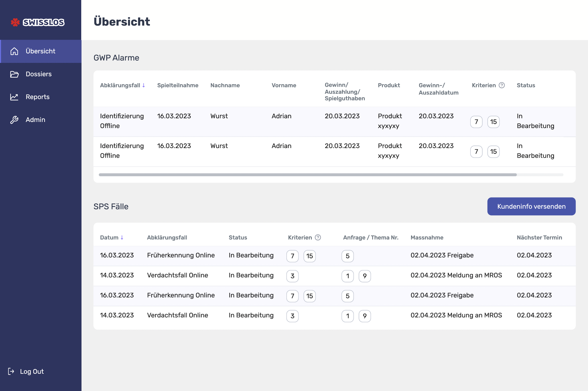Click the home icon beside Übersicht
588x391 pixels.
(14, 51)
